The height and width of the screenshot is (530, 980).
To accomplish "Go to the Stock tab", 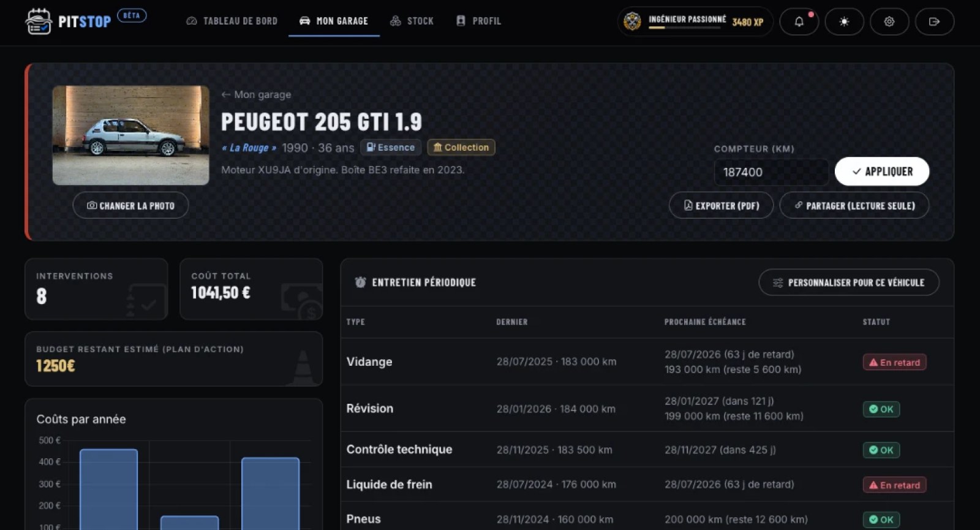I will click(412, 21).
